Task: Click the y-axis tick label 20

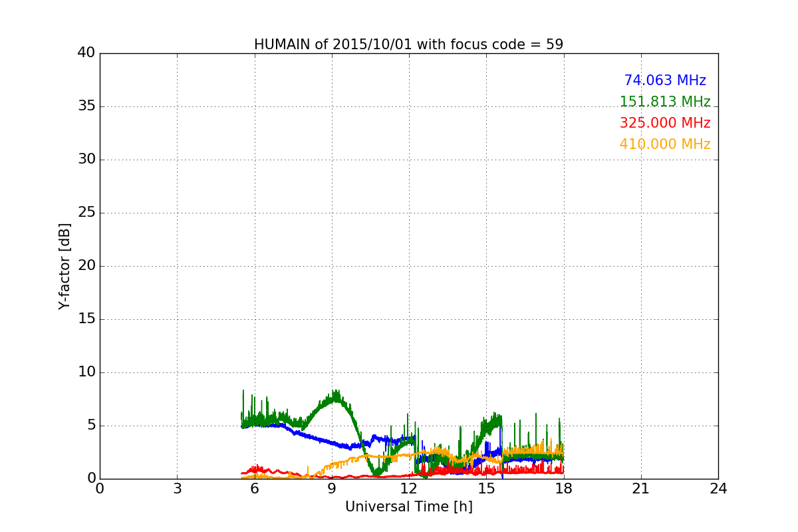Action: tap(86, 266)
